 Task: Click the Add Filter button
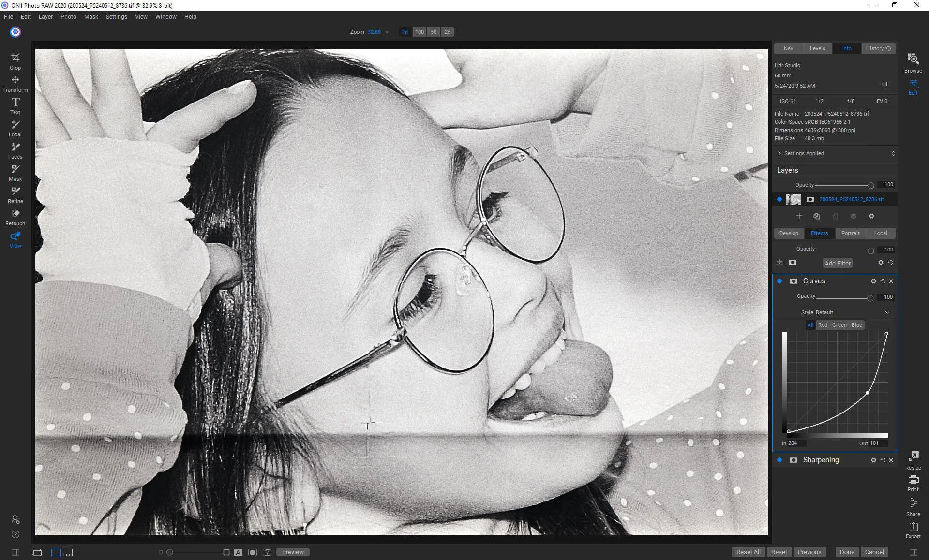click(x=838, y=263)
